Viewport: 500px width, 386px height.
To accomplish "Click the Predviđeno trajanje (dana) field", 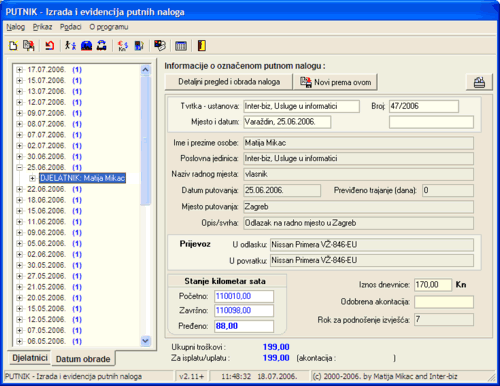I will [448, 191].
